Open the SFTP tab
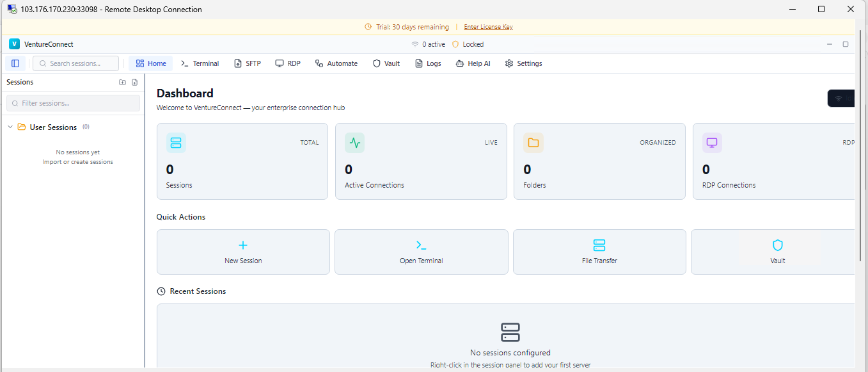 point(248,63)
